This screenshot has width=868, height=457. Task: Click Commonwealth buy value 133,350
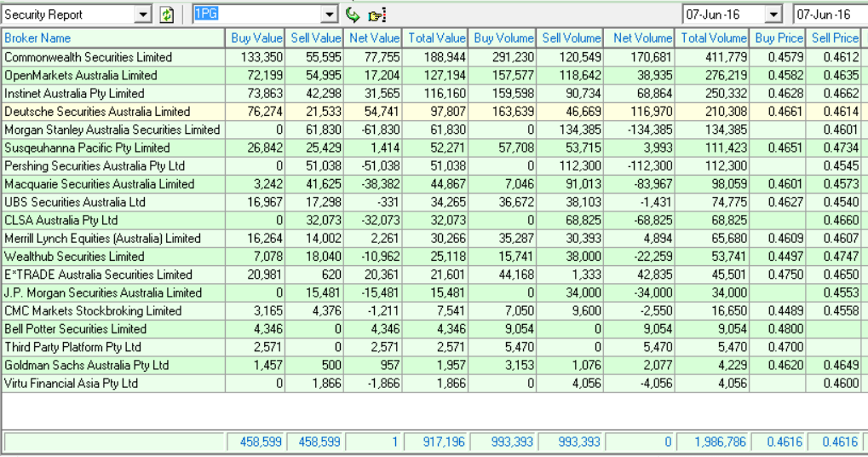256,57
